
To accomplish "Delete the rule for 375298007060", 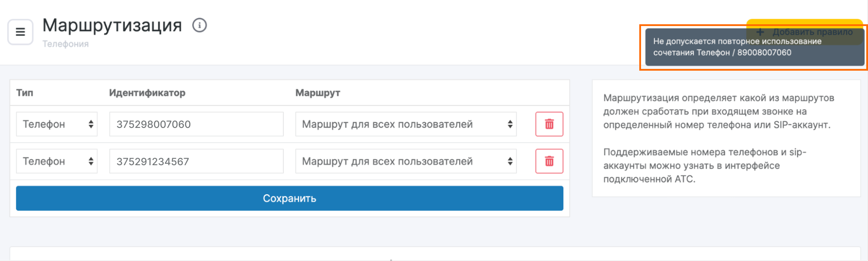I will coord(549,124).
